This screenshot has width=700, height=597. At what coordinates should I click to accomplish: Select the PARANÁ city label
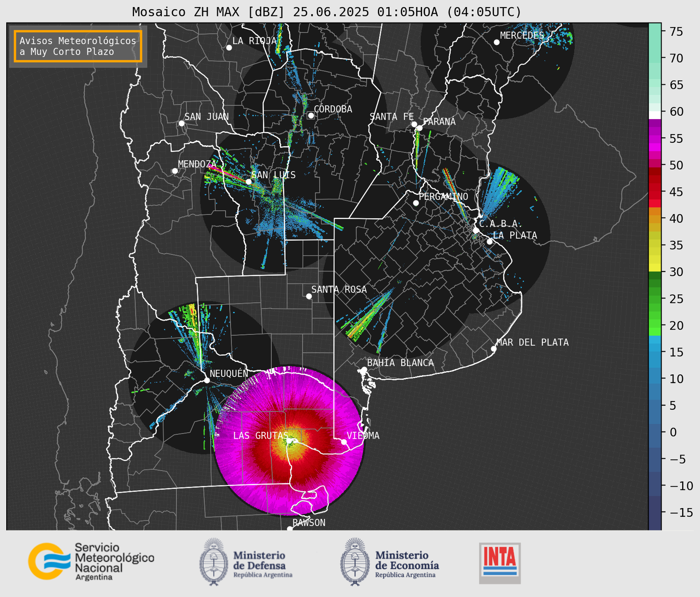(x=439, y=122)
